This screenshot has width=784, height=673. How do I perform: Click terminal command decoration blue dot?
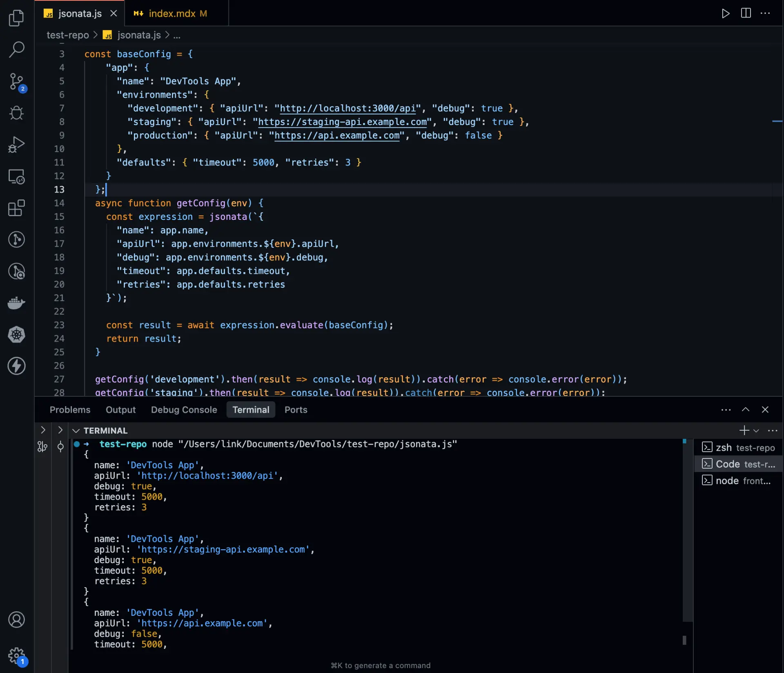pyautogui.click(x=77, y=444)
